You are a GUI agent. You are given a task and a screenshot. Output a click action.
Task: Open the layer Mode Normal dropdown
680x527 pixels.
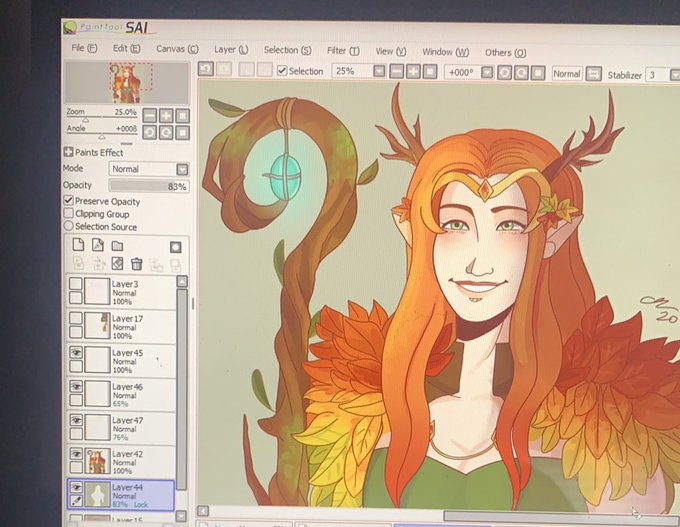(182, 169)
